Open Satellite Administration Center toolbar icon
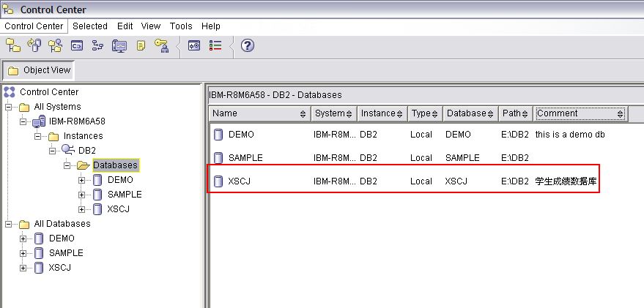 pos(56,45)
